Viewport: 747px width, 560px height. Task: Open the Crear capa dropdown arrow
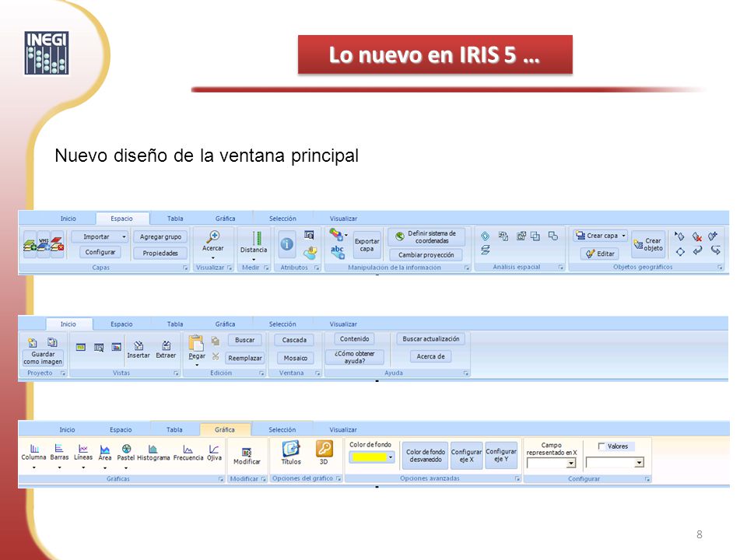tap(623, 235)
